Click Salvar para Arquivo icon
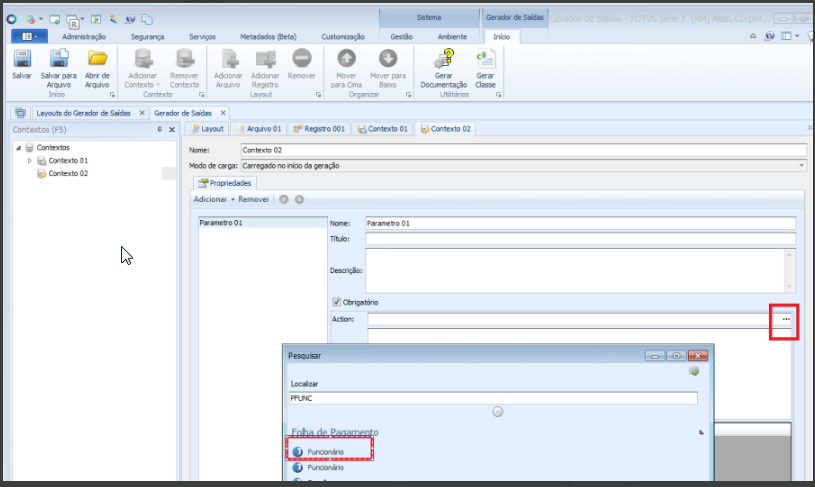Viewport: 815px width, 487px height. (x=59, y=59)
